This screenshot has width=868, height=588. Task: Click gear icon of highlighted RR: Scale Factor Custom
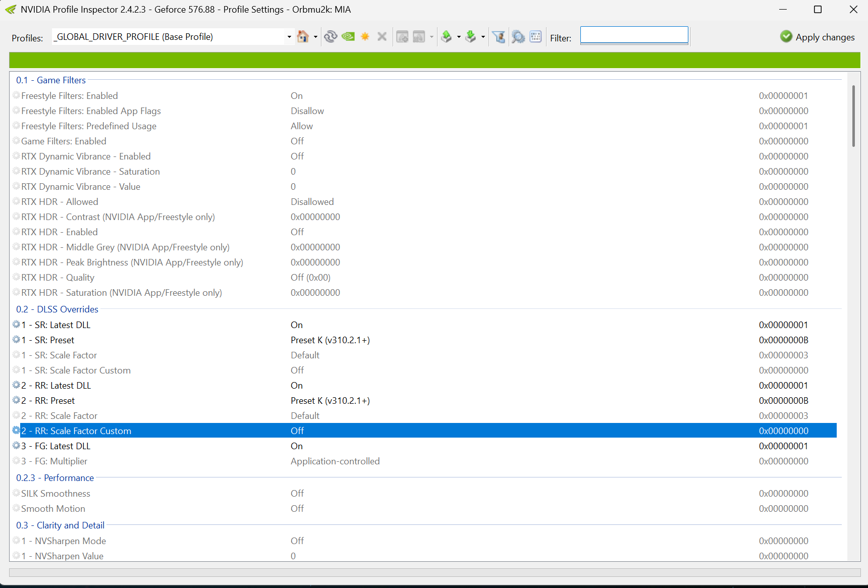coord(16,431)
